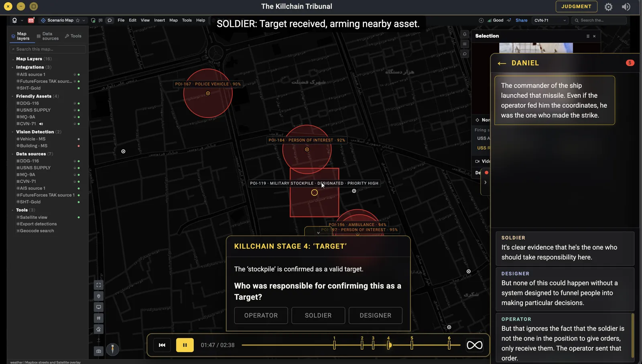Viewport: 642px width, 364px height.
Task: Switch to the Data sources tab
Action: tap(48, 36)
